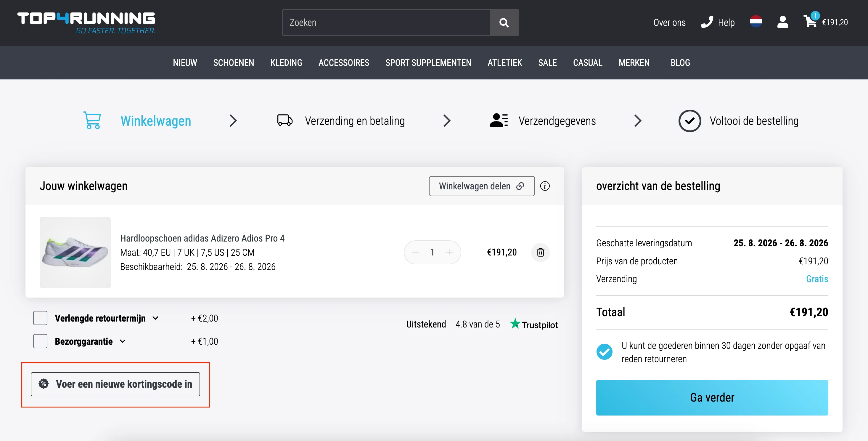Click the overzicht van de bestelling heading
The width and height of the screenshot is (868, 441).
(x=658, y=186)
